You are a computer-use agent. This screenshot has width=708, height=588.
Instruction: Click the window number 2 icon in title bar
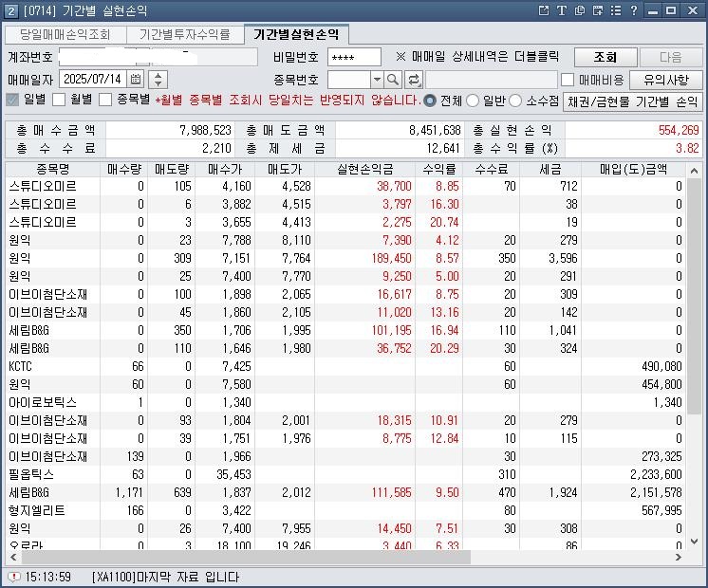coord(10,10)
